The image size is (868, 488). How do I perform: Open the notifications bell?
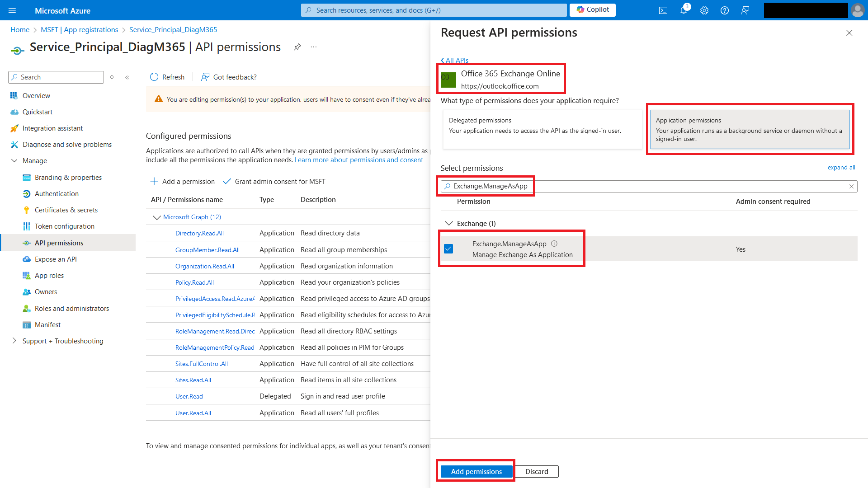(x=684, y=10)
